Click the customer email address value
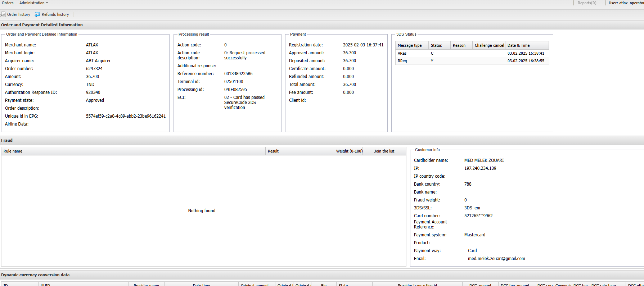Image resolution: width=644 pixels, height=286 pixels. pos(496,259)
